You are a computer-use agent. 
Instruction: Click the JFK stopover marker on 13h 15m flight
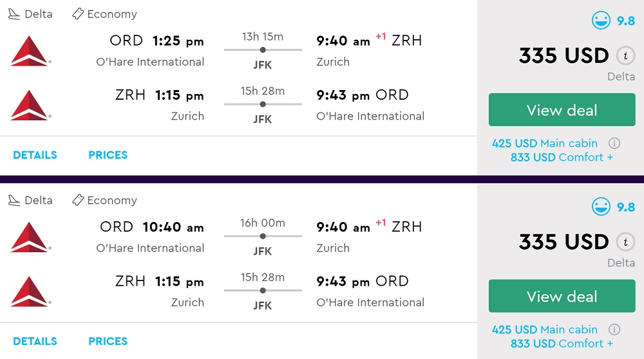coord(263,50)
